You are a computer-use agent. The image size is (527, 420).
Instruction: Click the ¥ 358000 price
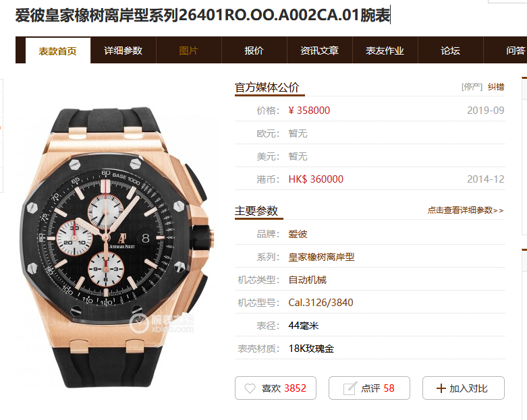[309, 110]
